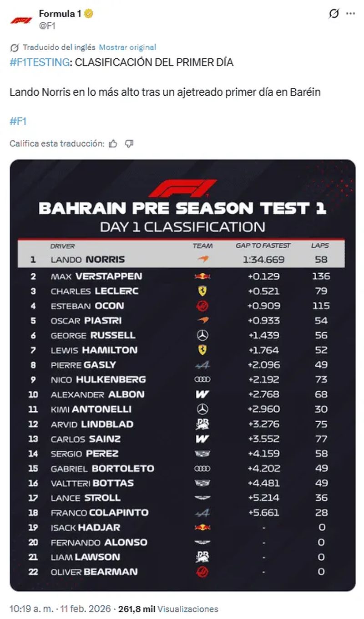The height and width of the screenshot is (619, 364).
Task: Click the Red Bull logo next to Max Verstappen
Action: [202, 276]
